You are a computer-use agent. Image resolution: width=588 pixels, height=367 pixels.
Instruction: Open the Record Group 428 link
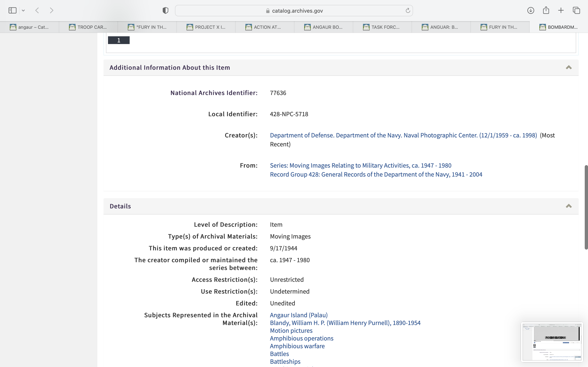376,175
